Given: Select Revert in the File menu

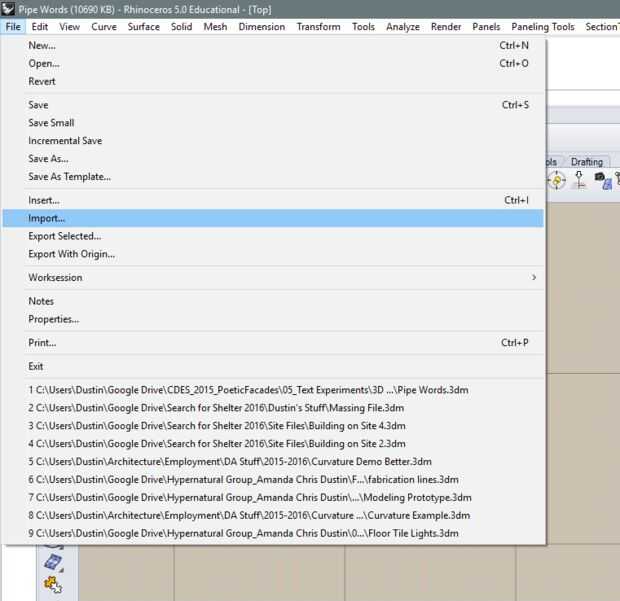Looking at the screenshot, I should [273, 81].
